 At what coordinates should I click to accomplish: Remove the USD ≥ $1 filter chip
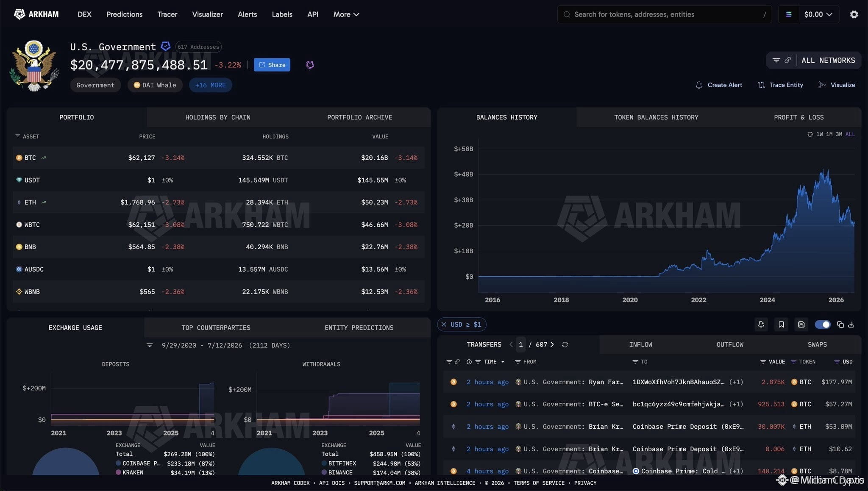tap(444, 325)
